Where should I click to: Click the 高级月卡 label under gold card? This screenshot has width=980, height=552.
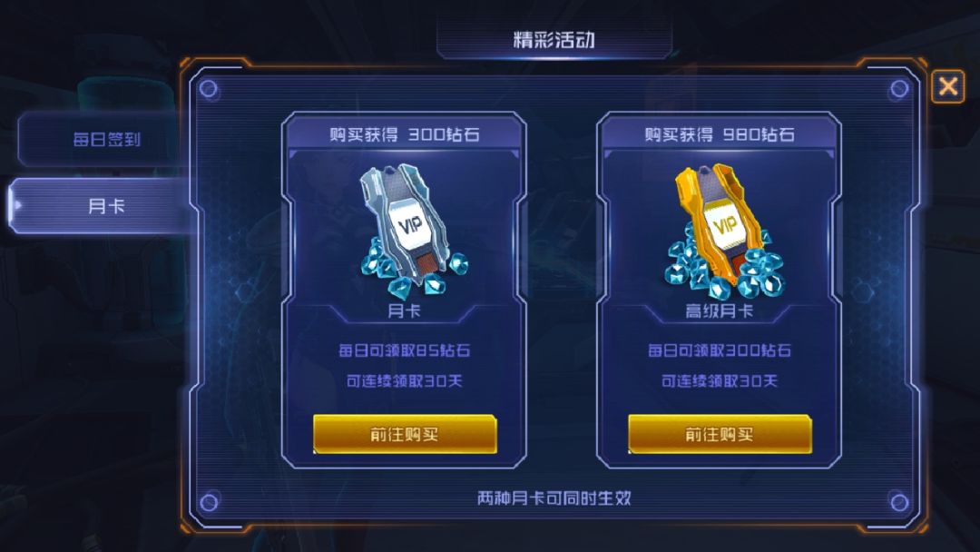(720, 310)
